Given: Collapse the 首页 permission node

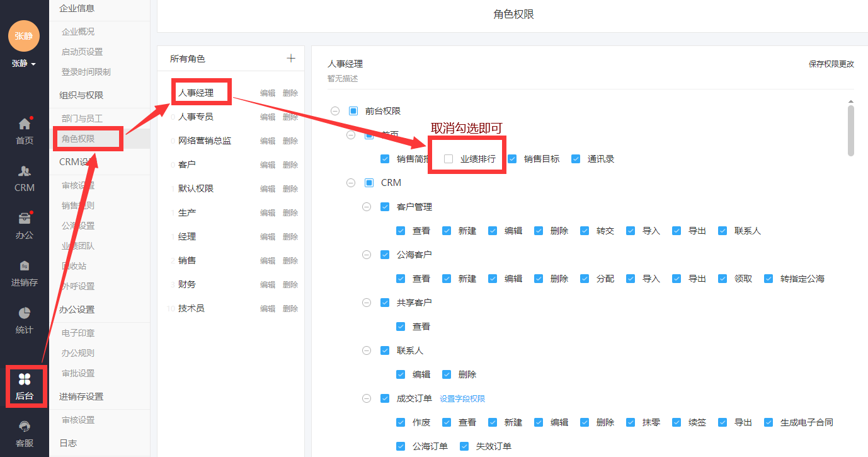Looking at the screenshot, I should coord(351,135).
